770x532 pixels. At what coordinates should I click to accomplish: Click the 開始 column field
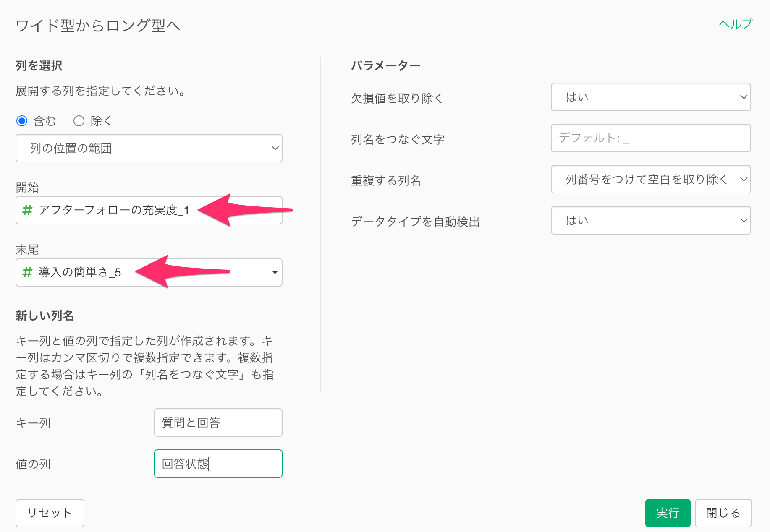pos(126,210)
